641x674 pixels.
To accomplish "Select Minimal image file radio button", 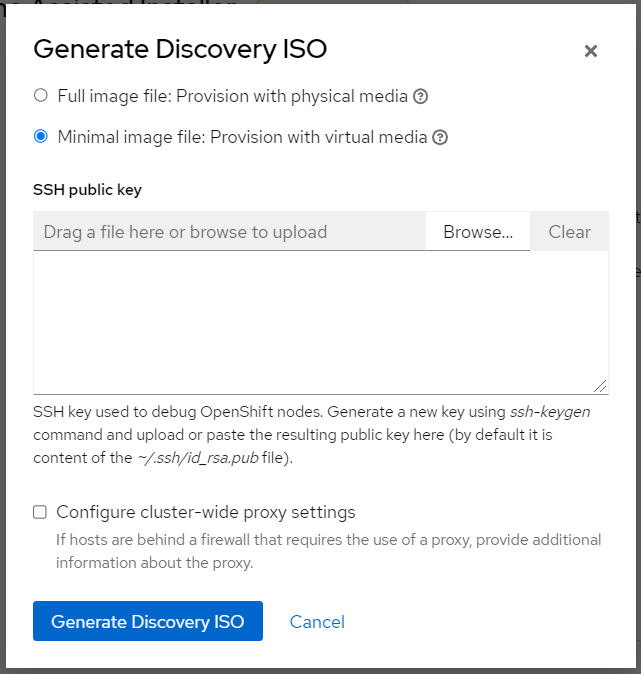I will [41, 136].
